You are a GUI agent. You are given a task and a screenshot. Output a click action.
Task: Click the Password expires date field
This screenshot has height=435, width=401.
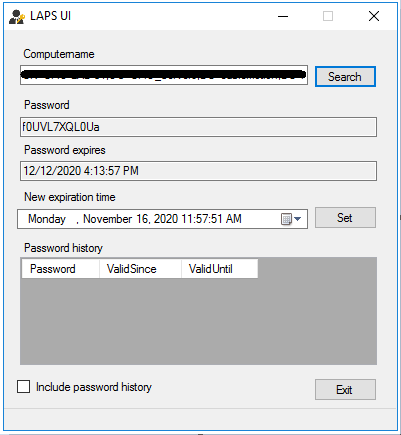click(198, 171)
